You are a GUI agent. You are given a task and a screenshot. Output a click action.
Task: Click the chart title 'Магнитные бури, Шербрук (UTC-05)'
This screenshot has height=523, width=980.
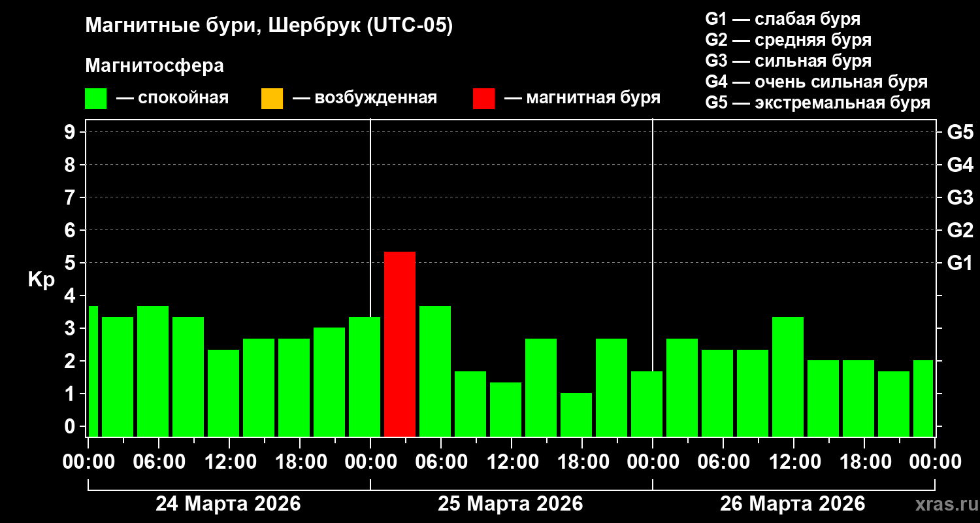point(269,26)
